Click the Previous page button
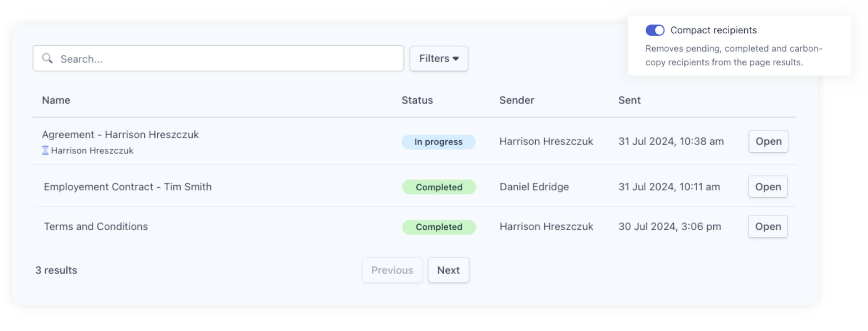 tap(392, 270)
